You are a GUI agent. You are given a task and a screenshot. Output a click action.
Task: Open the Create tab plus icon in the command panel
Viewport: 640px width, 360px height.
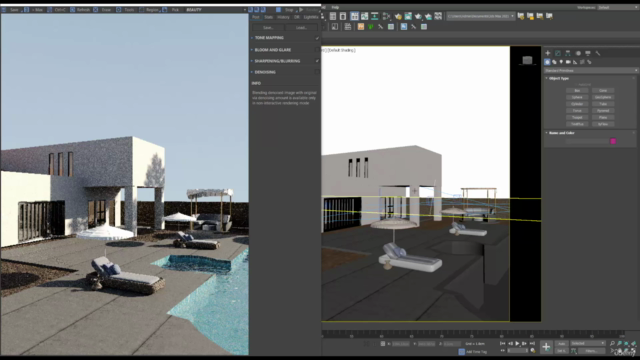click(548, 53)
